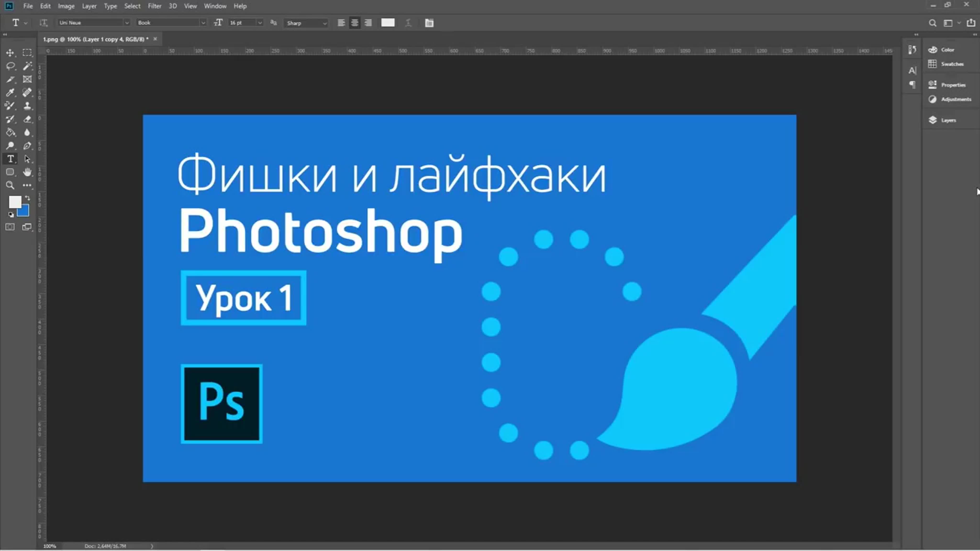The height and width of the screenshot is (551, 980).
Task: Reset default foreground and background colors
Action: [11, 215]
